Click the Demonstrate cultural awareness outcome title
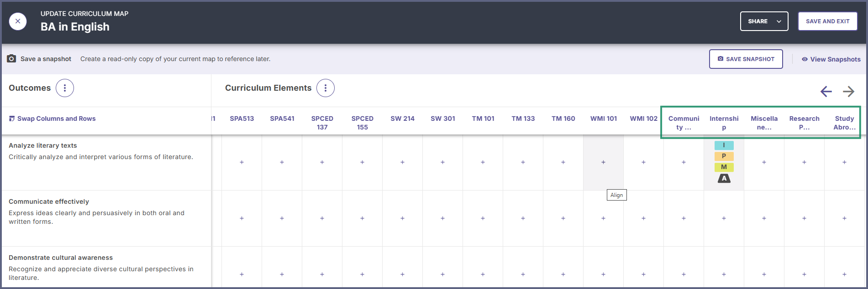 click(x=61, y=258)
